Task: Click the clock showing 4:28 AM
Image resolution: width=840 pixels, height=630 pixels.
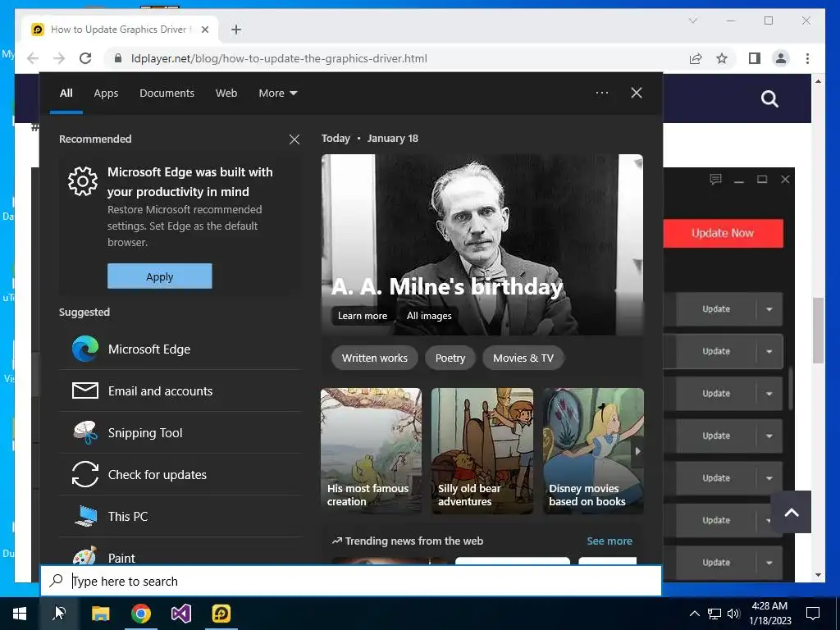Action: coord(769,614)
